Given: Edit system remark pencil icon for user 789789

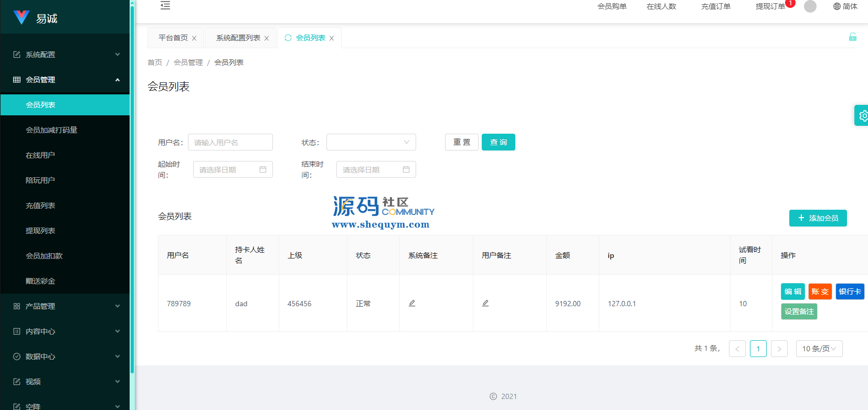Looking at the screenshot, I should [x=412, y=304].
